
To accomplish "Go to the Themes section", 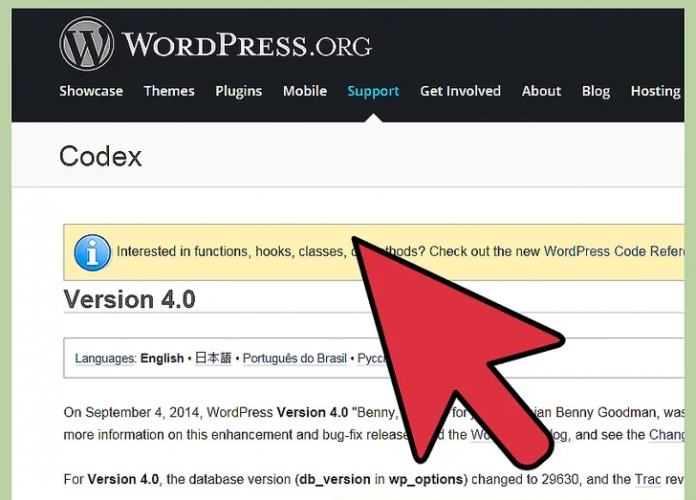I will (169, 91).
